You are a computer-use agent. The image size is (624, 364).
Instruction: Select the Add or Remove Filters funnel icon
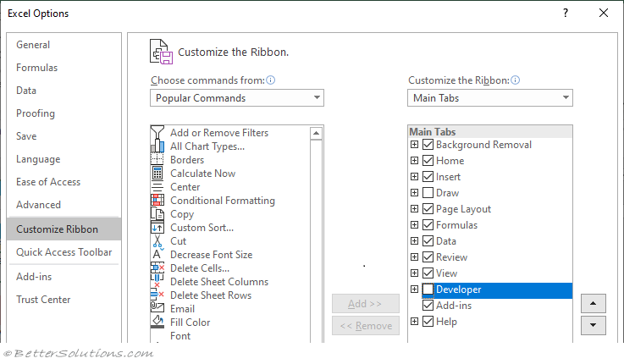point(157,132)
